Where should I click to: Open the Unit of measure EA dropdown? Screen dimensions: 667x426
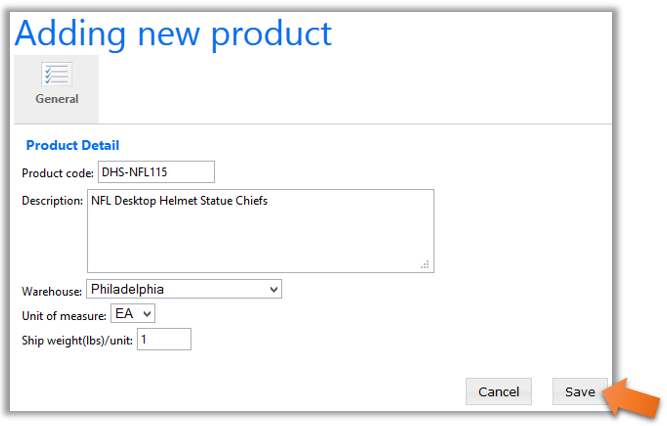133,314
